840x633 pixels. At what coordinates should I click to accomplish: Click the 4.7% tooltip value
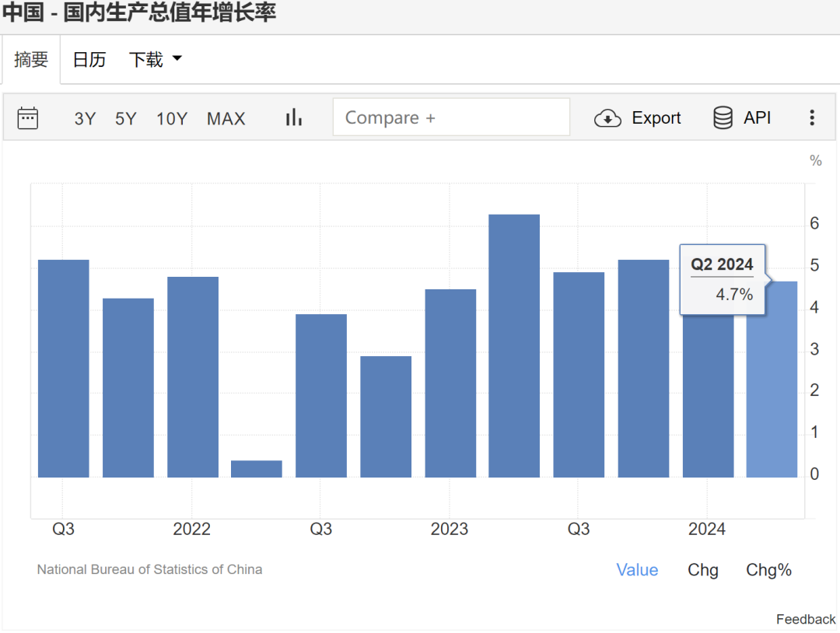click(734, 295)
